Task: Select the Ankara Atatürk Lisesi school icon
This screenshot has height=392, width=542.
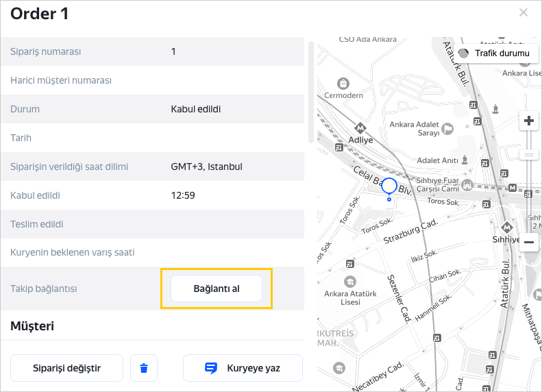Action: (350, 282)
